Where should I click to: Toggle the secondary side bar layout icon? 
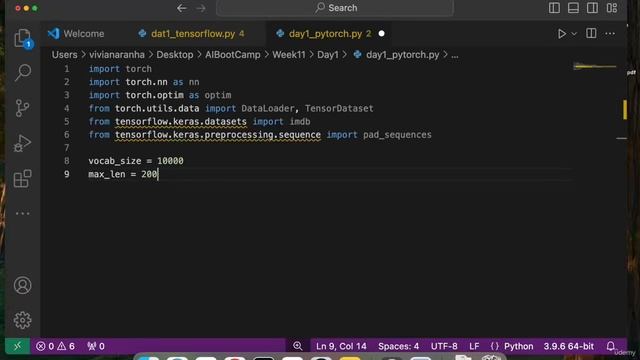click(x=592, y=8)
